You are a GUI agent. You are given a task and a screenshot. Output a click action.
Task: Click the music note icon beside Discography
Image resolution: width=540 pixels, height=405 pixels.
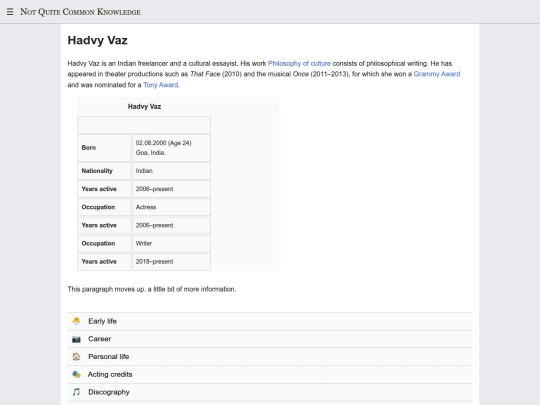coord(76,392)
